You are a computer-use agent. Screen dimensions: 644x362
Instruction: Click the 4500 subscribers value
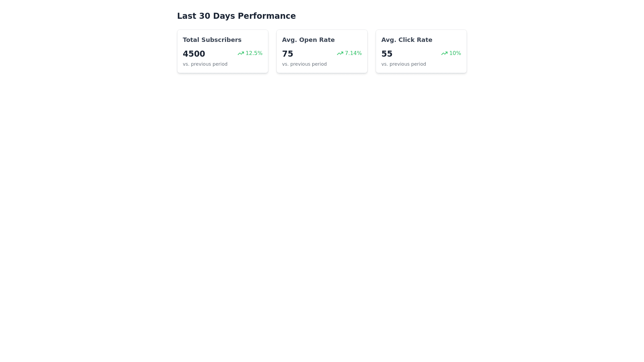(194, 54)
